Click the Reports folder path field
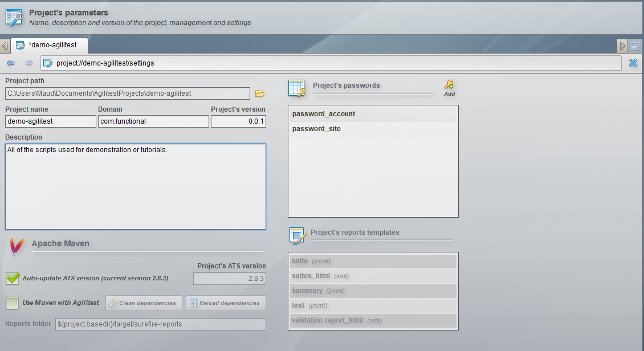Image resolution: width=644 pixels, height=351 pixels. [x=161, y=324]
